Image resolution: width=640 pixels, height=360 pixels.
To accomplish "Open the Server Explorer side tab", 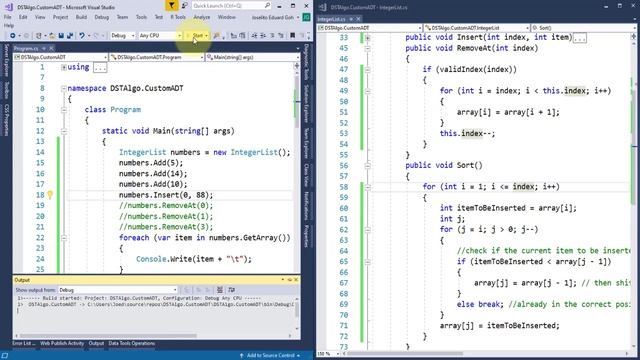I will point(6,60).
